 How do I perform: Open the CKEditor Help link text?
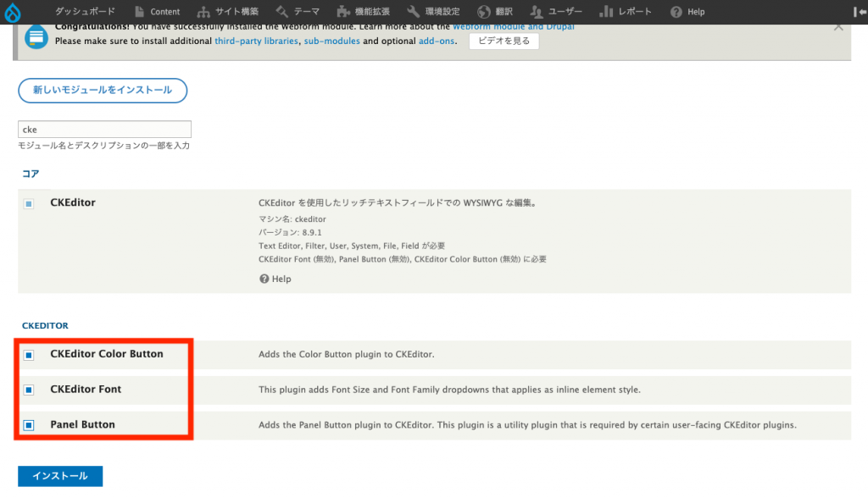281,279
